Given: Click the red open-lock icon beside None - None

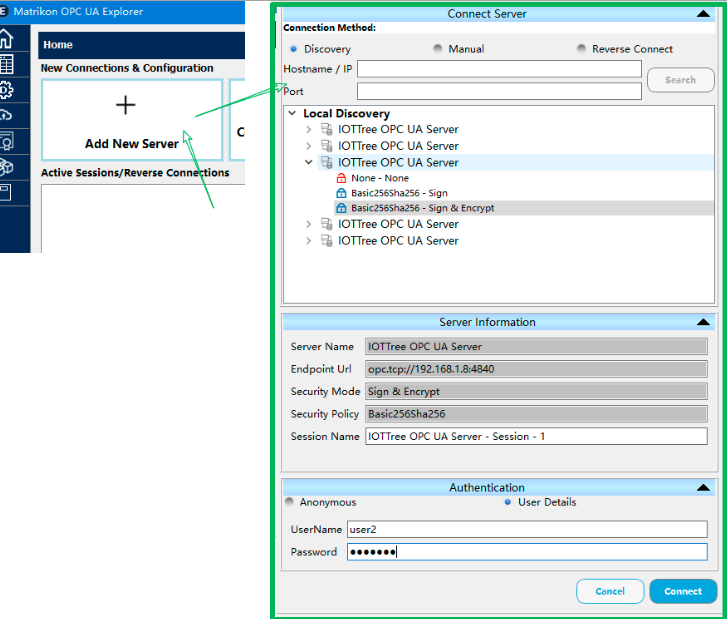Looking at the screenshot, I should click(x=341, y=178).
